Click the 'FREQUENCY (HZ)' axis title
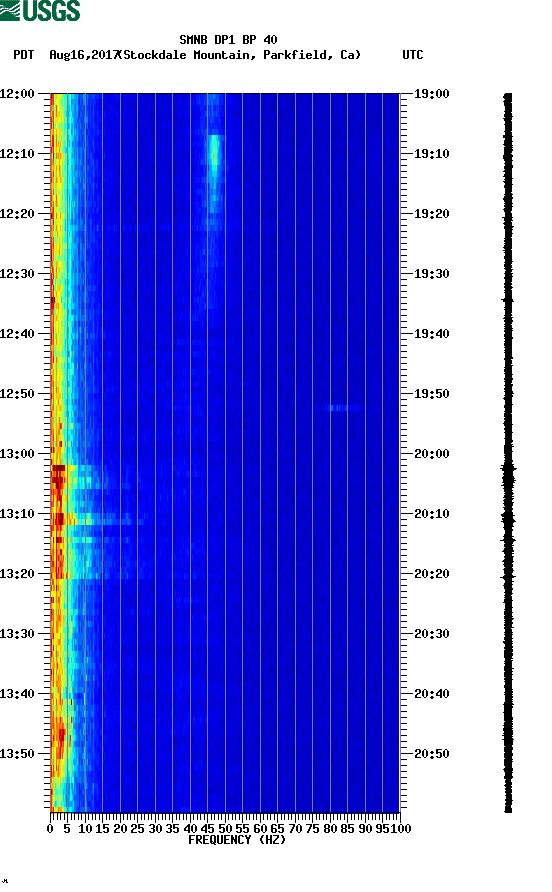 tap(237, 840)
